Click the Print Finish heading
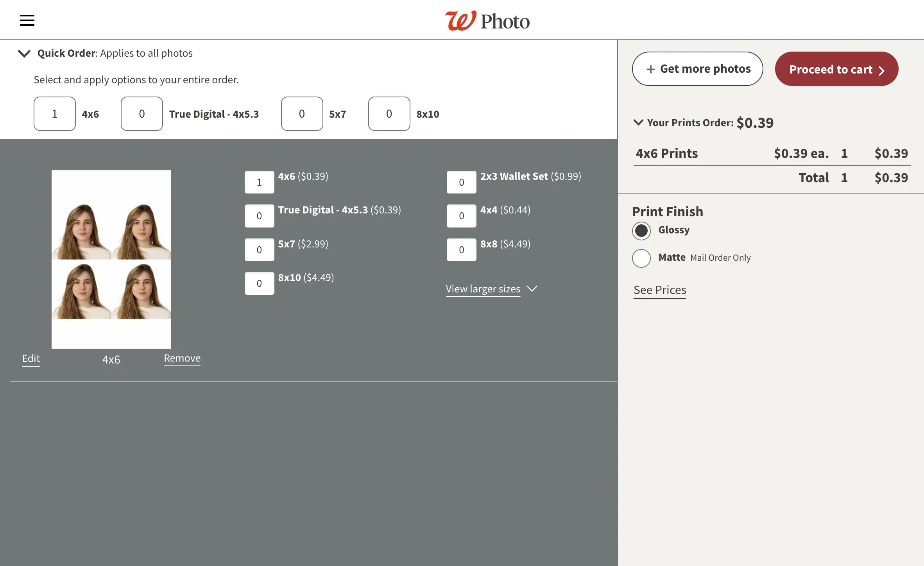 (x=668, y=211)
